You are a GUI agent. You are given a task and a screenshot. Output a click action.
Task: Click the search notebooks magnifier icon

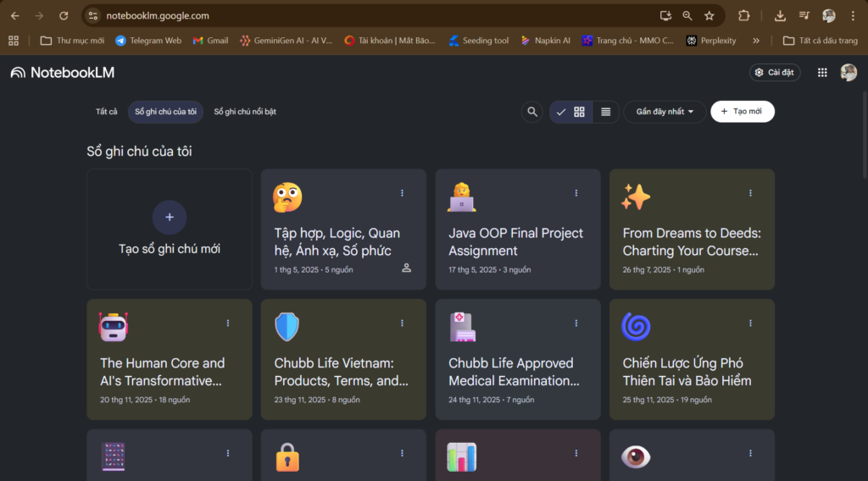pyautogui.click(x=532, y=112)
